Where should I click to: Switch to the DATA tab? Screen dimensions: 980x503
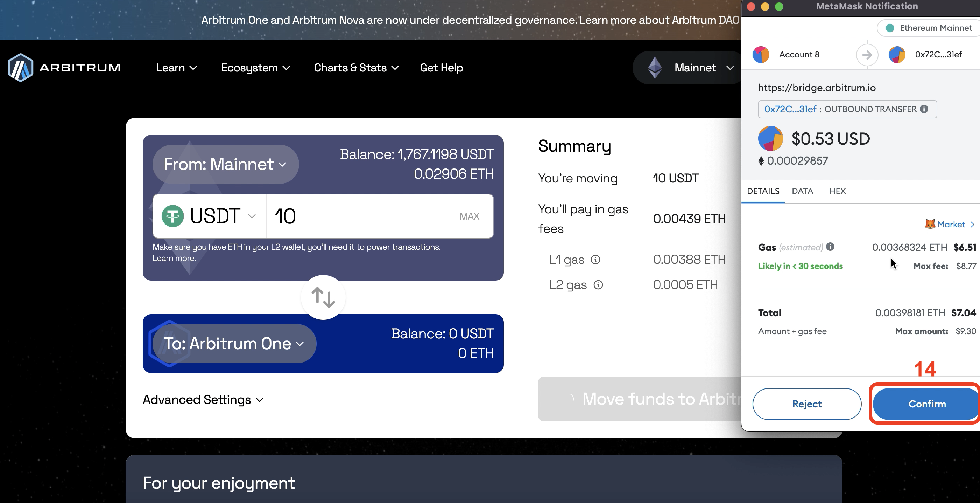(802, 191)
